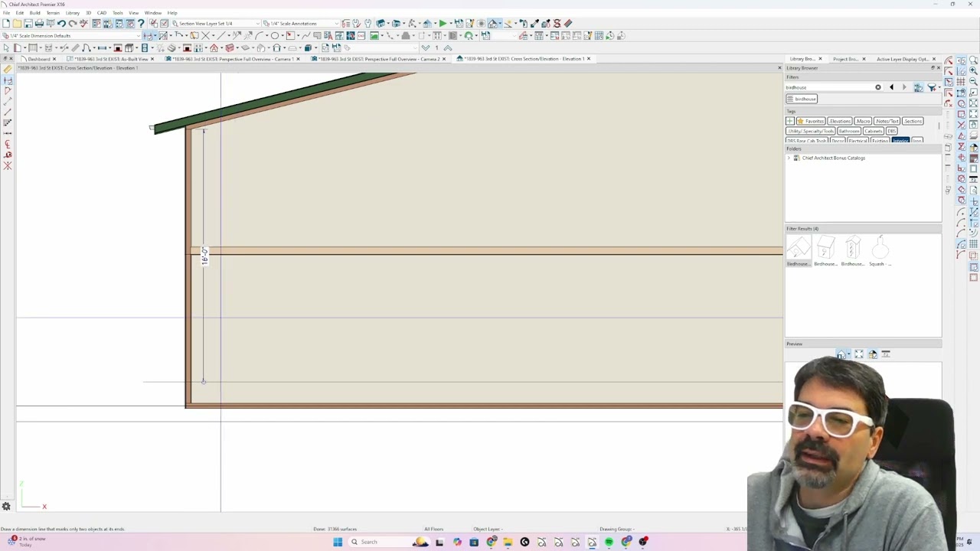Open File Explorer from the taskbar

[x=508, y=542]
